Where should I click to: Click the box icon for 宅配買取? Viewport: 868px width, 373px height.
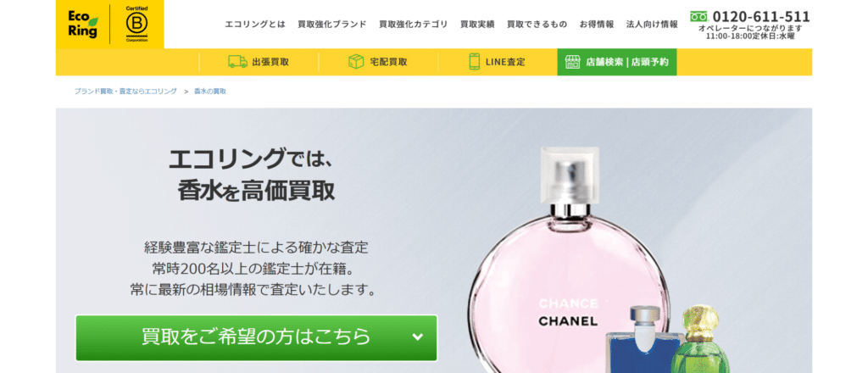pos(356,62)
